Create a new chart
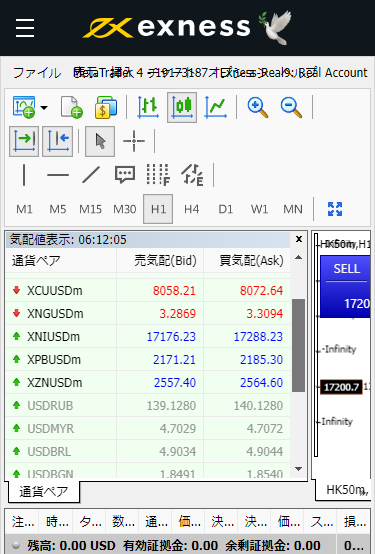Viewport: 375px width, 554px height. 24,107
